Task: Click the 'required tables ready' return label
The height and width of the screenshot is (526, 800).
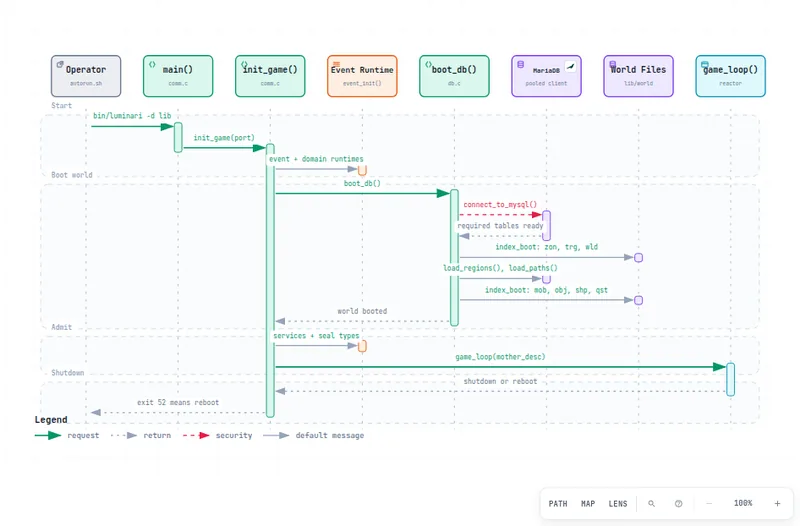Action: [x=500, y=226]
